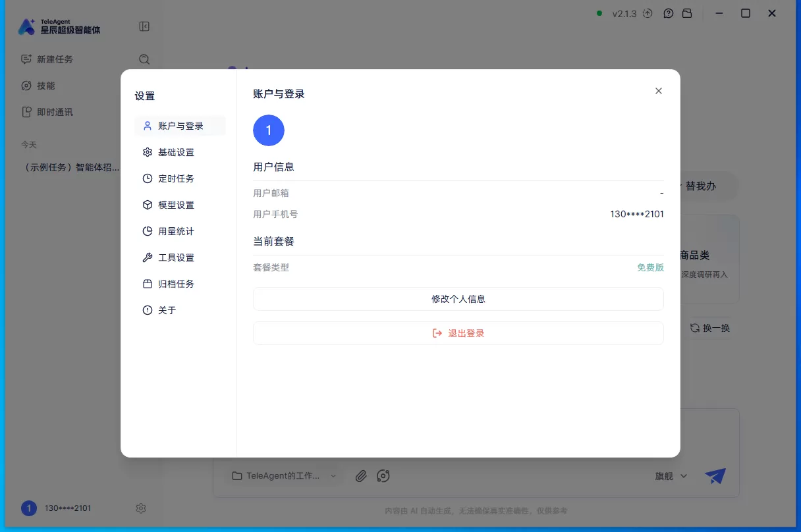Open the TeleAgent的工作... workspace dropdown
Image resolution: width=801 pixels, height=532 pixels.
click(x=284, y=475)
